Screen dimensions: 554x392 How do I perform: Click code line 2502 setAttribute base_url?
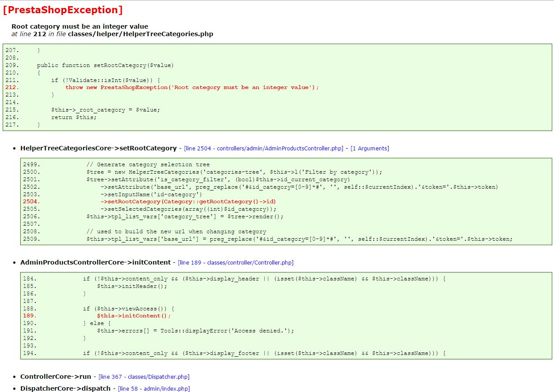pos(299,187)
